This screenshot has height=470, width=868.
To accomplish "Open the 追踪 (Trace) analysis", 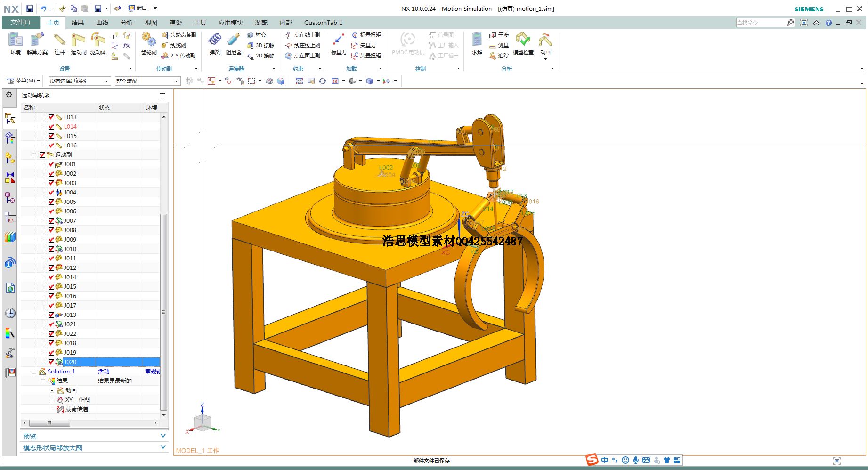I will tap(499, 56).
